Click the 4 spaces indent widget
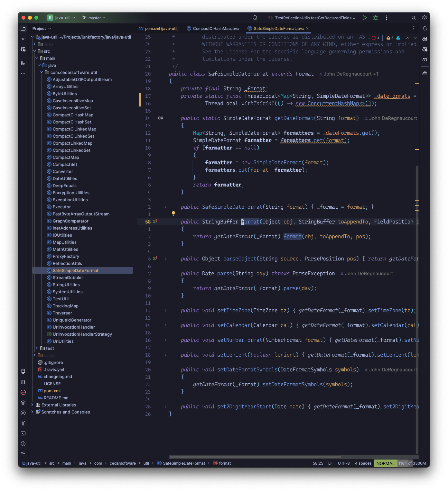The width and height of the screenshot is (448, 491). [363, 463]
